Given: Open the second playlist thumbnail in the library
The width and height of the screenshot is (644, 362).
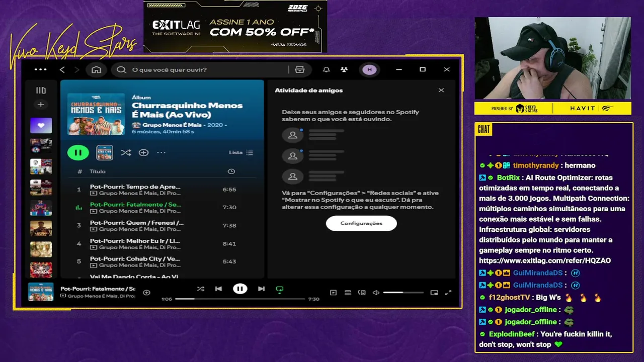Looking at the screenshot, I should tap(41, 146).
